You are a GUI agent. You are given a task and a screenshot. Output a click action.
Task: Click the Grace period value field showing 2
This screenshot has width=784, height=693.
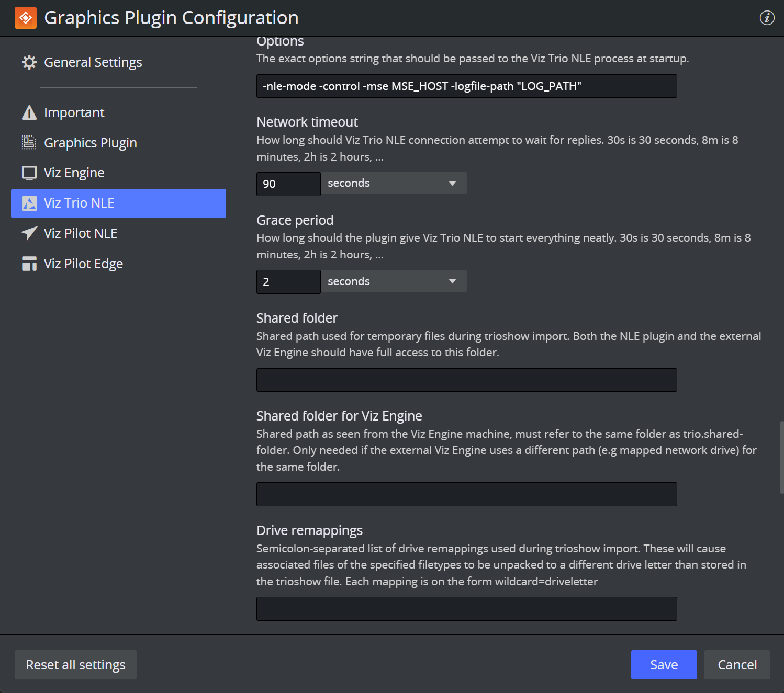click(288, 282)
